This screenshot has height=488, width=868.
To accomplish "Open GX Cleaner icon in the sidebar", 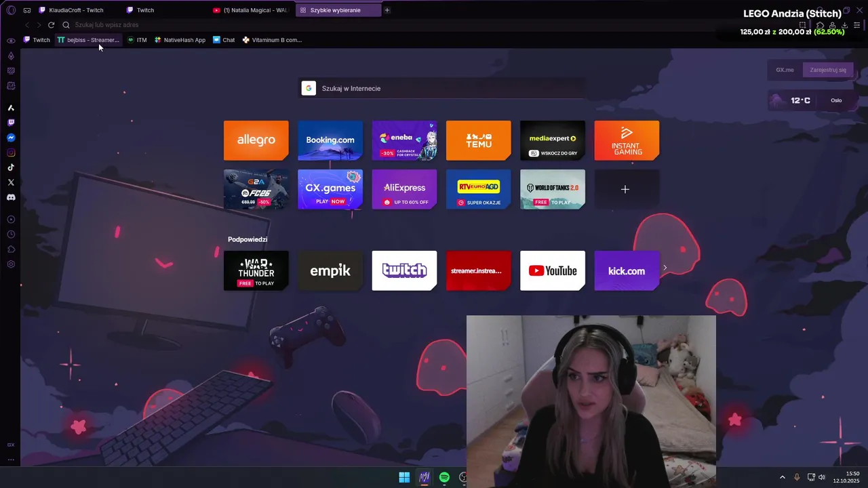I will coord(11,70).
